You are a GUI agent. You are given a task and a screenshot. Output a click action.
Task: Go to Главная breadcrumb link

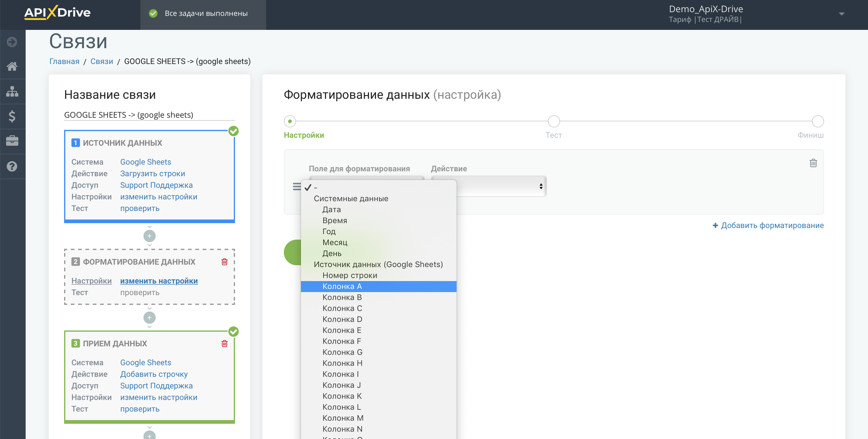tap(64, 61)
